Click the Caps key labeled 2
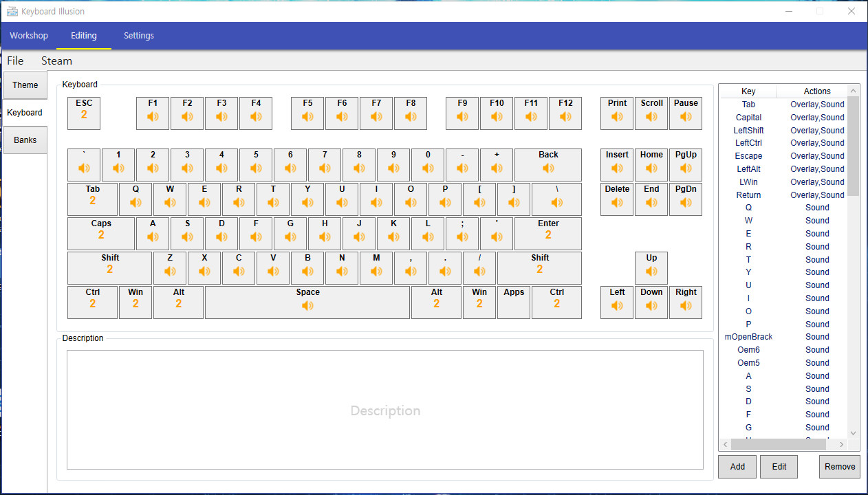Viewport: 868px width, 495px height. pos(100,233)
